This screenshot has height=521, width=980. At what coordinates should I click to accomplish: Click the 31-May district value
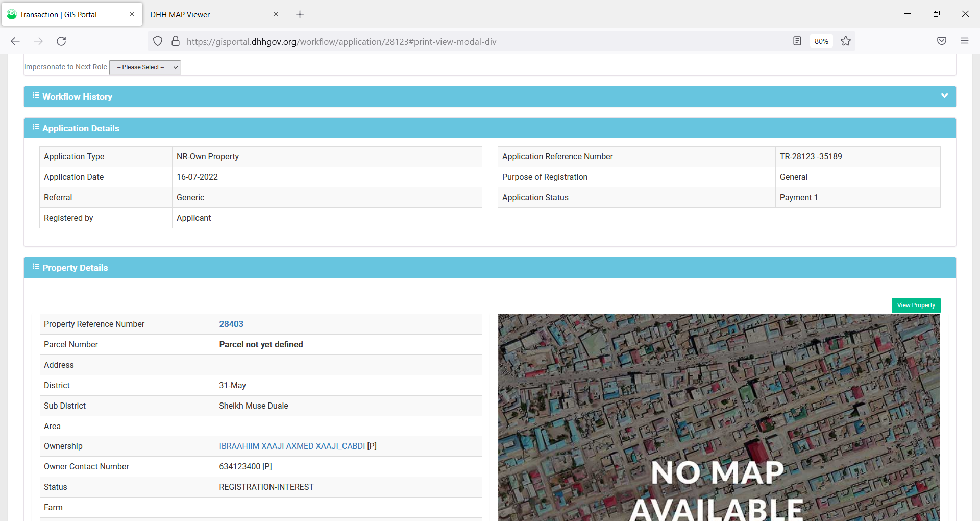click(x=232, y=385)
